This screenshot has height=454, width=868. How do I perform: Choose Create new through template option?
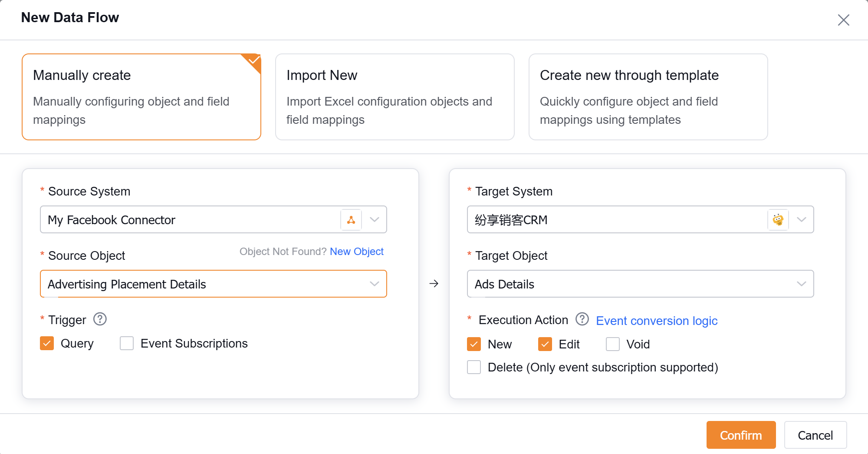point(648,97)
